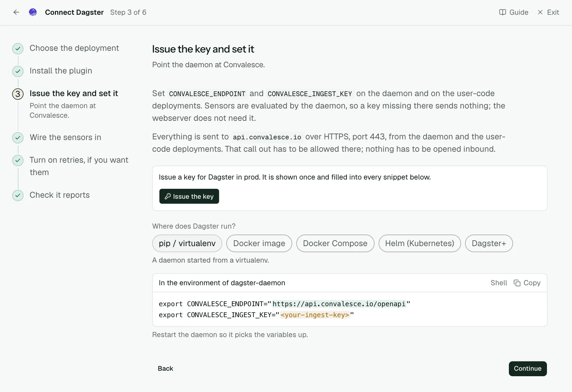The image size is (572, 392).
Task: Click the Exit X icon
Action: click(x=540, y=12)
